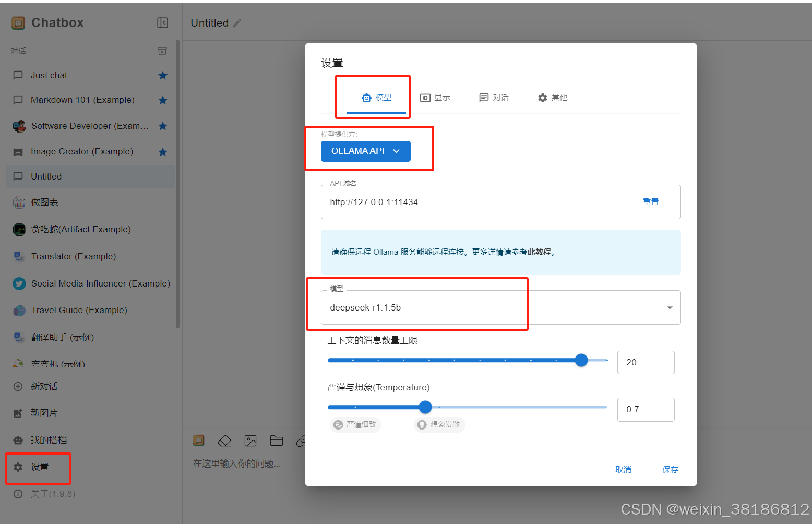The width and height of the screenshot is (812, 524).
Task: Switch to the 其他 tab
Action: tap(553, 98)
